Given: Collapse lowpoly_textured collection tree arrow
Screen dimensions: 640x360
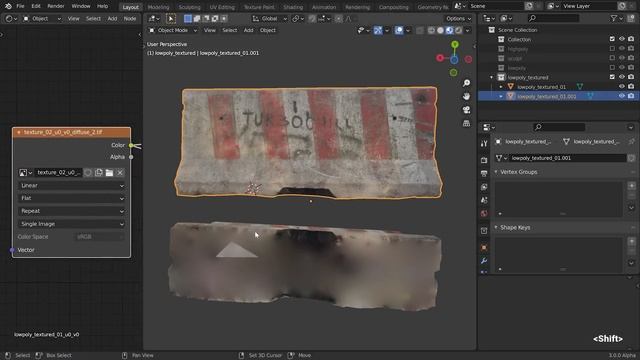Looking at the screenshot, I should tap(491, 78).
